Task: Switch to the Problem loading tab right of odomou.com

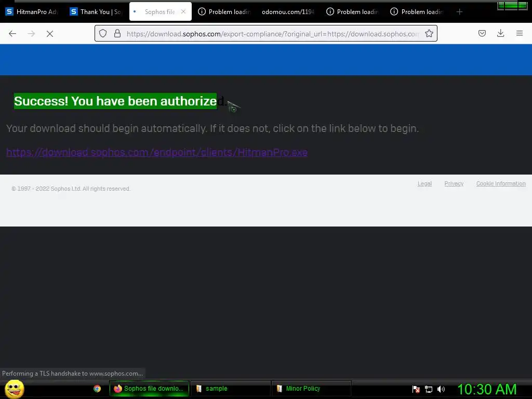Action: click(x=353, y=12)
